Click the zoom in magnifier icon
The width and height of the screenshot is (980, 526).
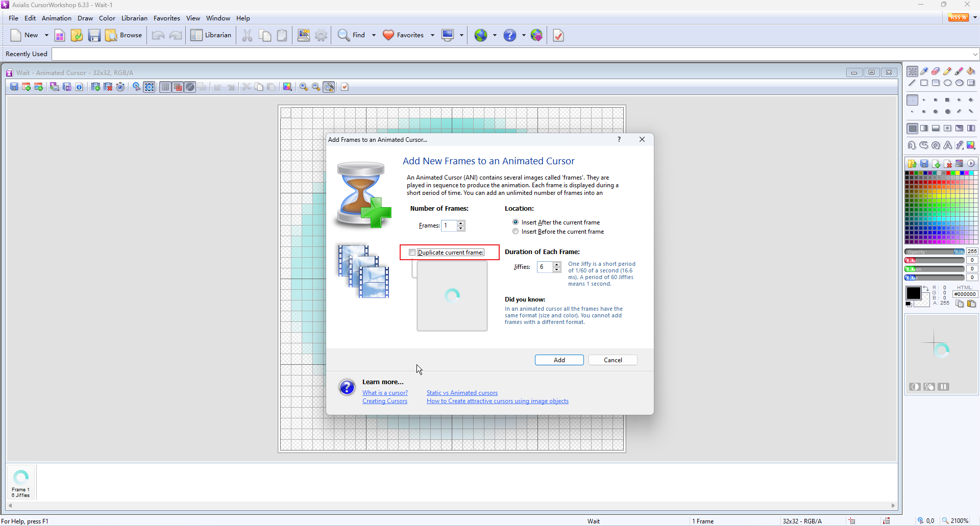304,87
